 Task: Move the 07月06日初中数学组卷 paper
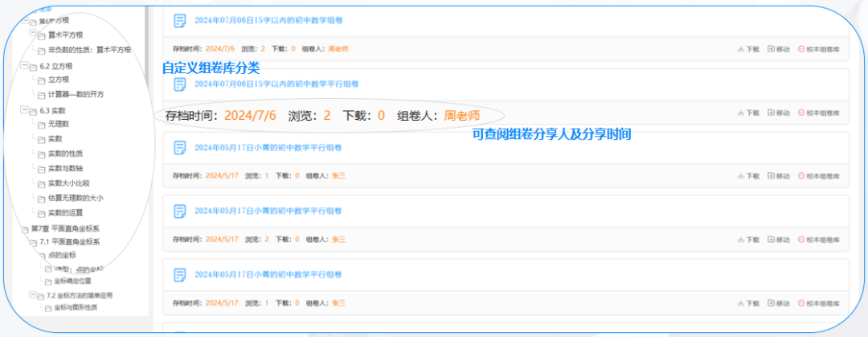[778, 49]
